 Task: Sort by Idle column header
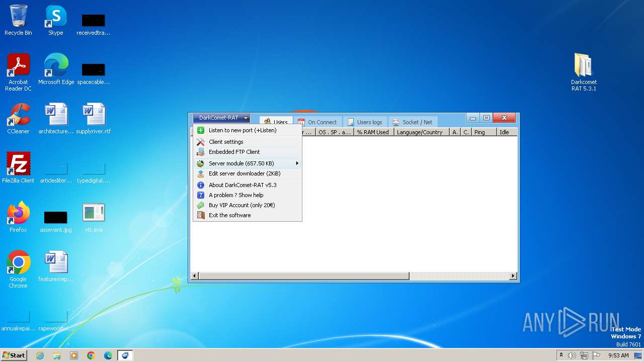pos(507,132)
